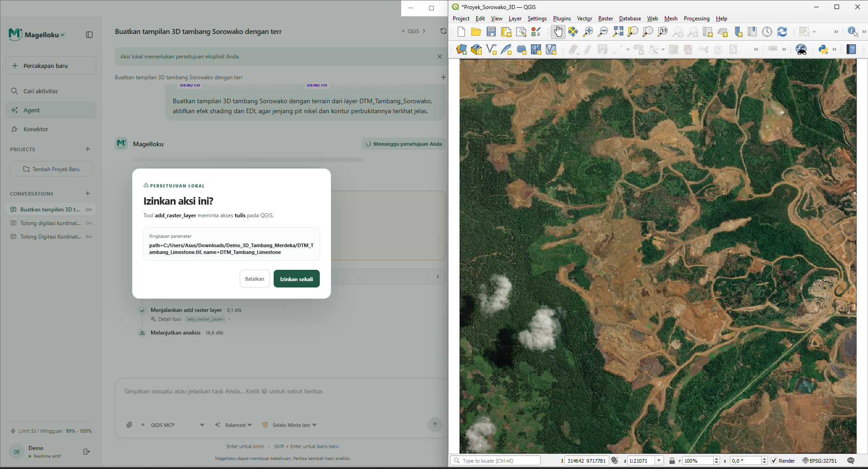Expand the select features tool dropdown arrow
The image size is (868, 469).
(814, 32)
